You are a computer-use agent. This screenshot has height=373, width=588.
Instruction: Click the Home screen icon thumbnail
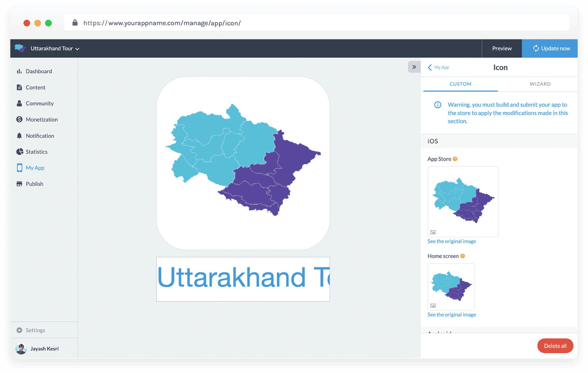[451, 287]
